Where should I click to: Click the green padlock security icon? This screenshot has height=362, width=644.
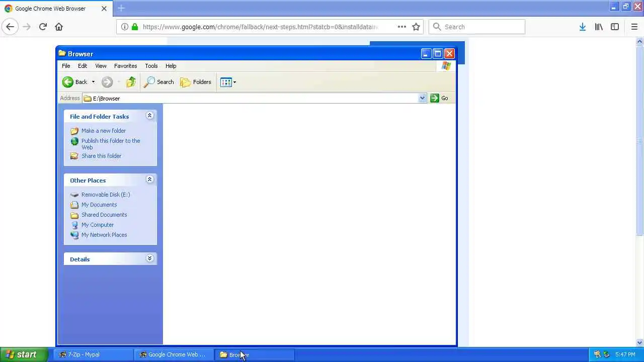click(x=134, y=27)
